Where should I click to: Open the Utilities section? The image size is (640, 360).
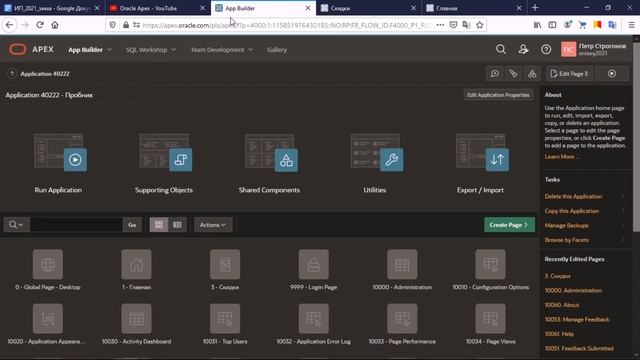pos(376,152)
